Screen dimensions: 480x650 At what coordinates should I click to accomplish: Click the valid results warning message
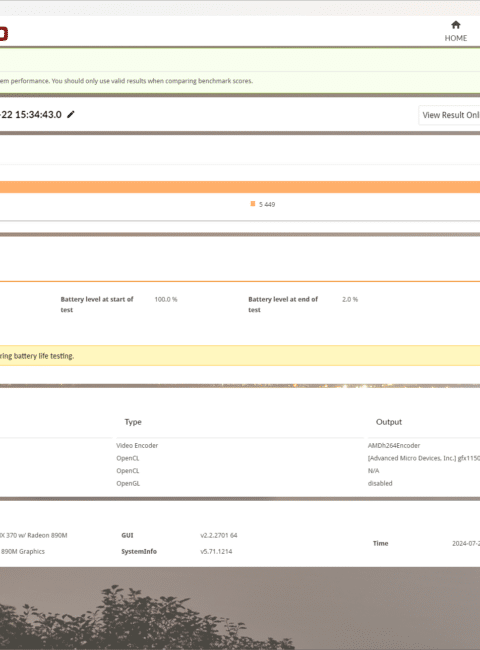(126, 81)
